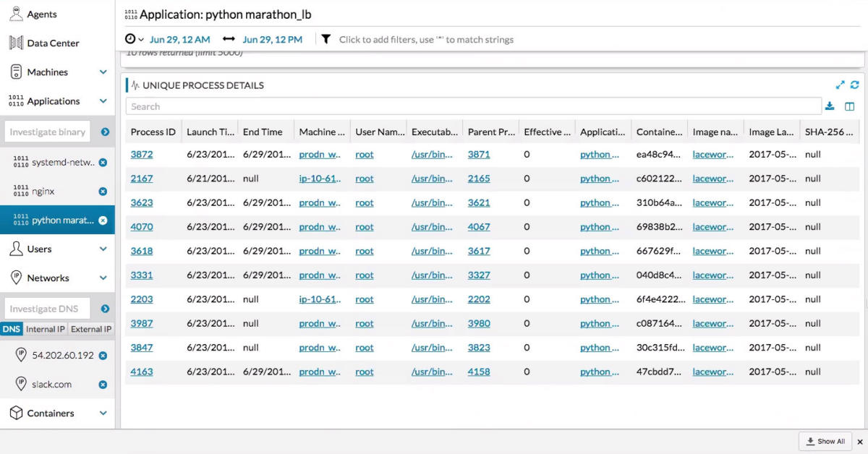Select the DNS tab

click(11, 329)
